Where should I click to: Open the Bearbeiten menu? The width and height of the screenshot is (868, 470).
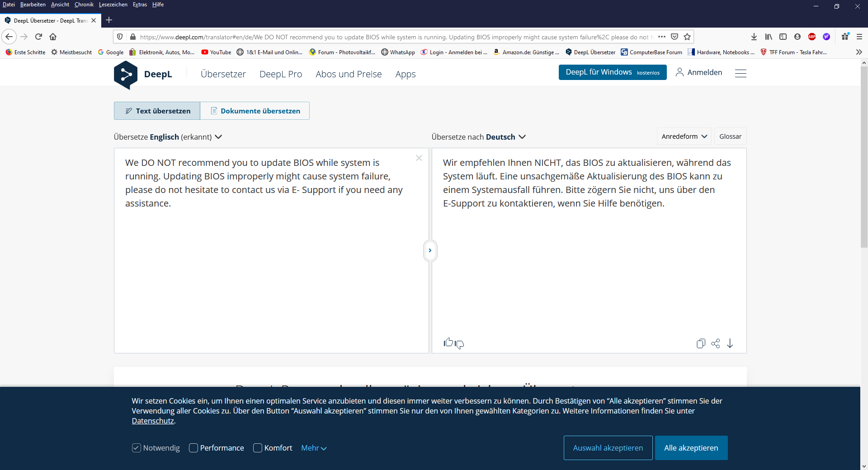click(x=33, y=5)
